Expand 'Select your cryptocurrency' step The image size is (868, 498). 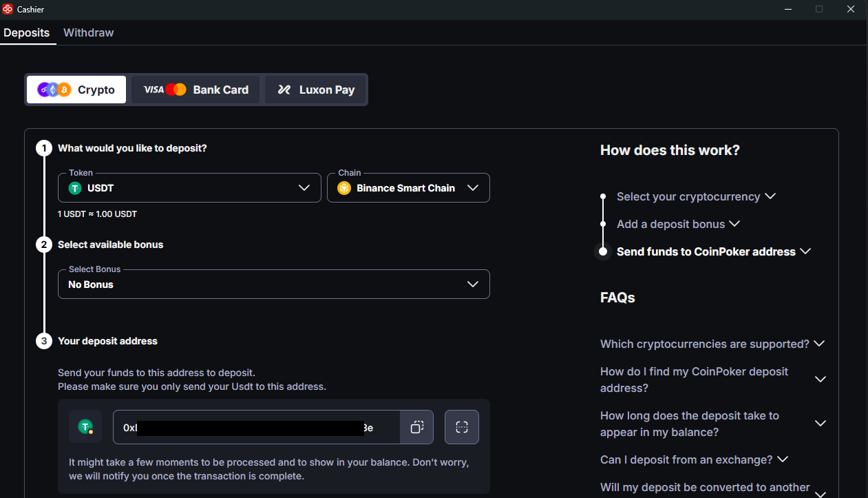696,196
